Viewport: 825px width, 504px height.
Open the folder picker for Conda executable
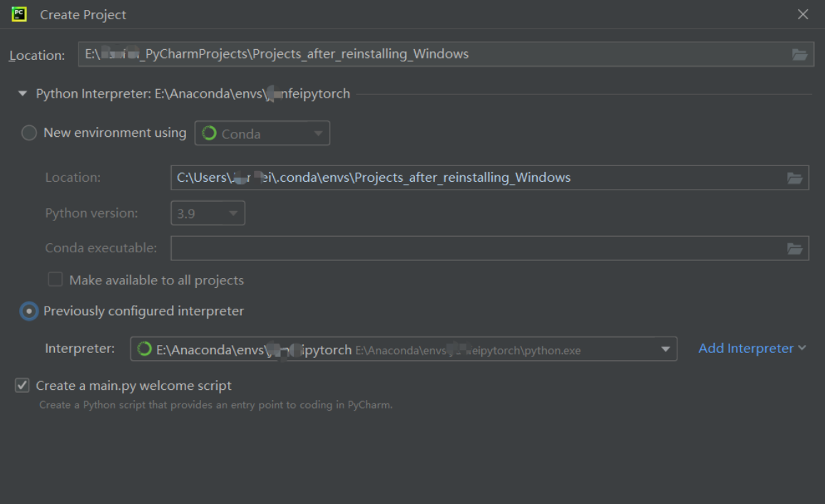click(x=795, y=248)
